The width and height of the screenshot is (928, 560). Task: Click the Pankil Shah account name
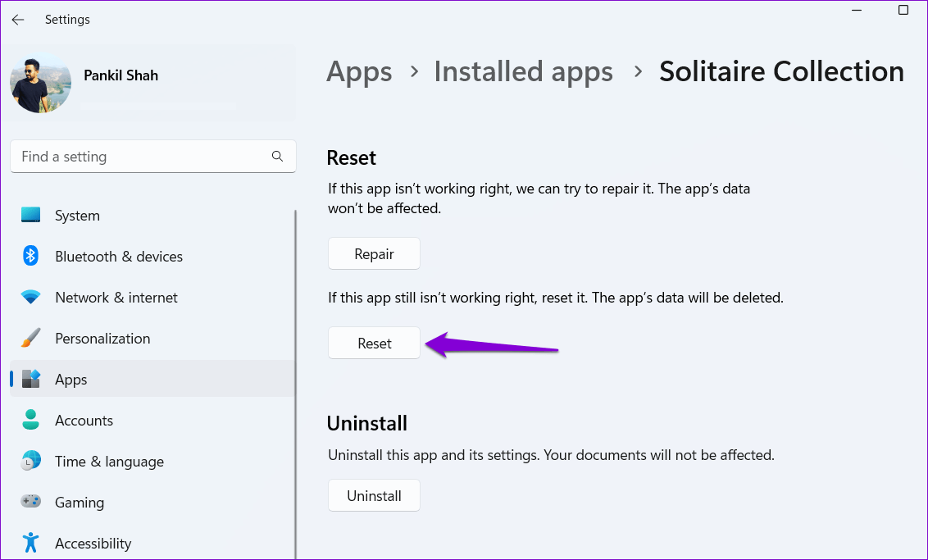[x=121, y=75]
